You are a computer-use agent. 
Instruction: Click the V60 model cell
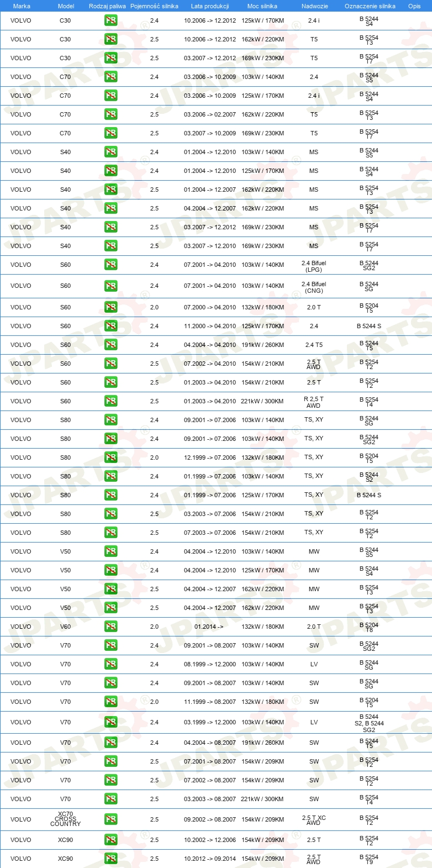pyautogui.click(x=65, y=627)
